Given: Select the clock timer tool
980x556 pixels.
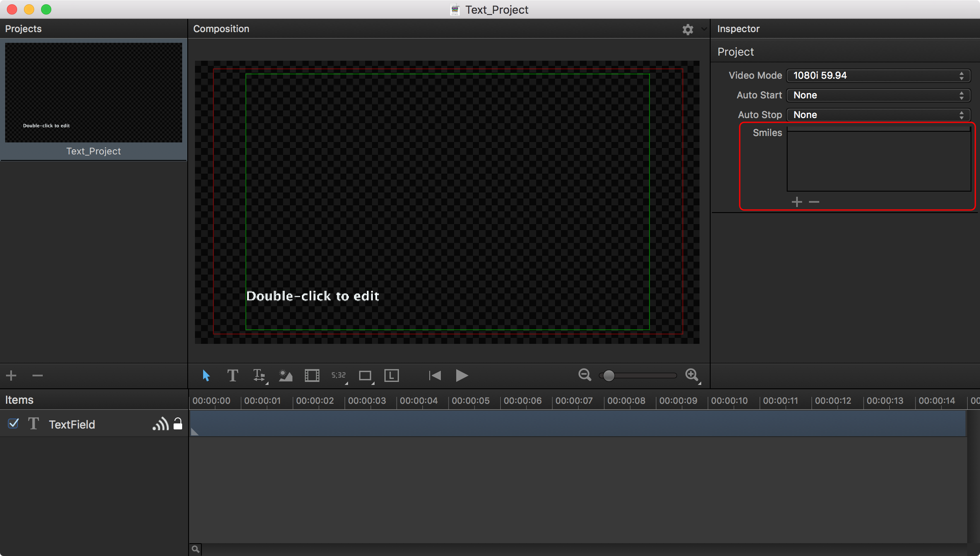Looking at the screenshot, I should tap(339, 376).
